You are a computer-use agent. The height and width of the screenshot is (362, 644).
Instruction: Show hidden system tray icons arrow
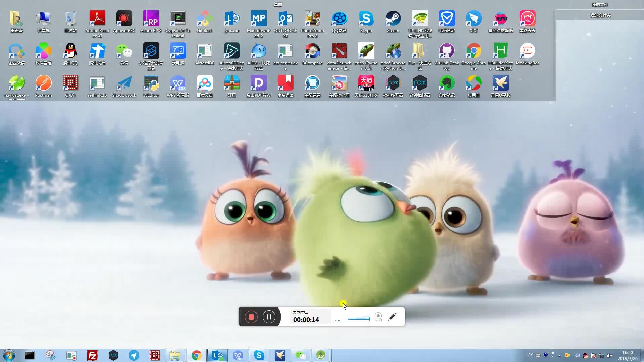[559, 355]
